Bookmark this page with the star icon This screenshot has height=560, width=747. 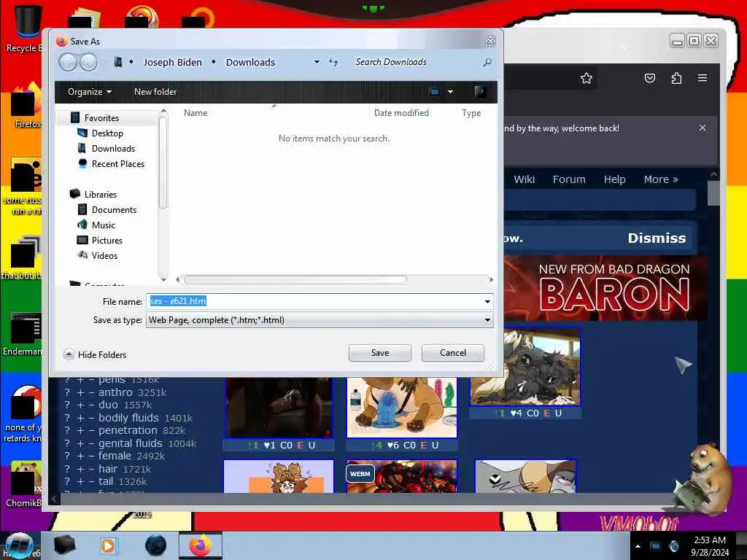[x=587, y=78]
